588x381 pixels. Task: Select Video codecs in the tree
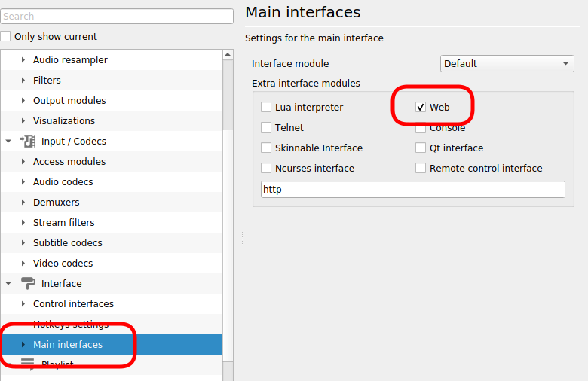[63, 264]
